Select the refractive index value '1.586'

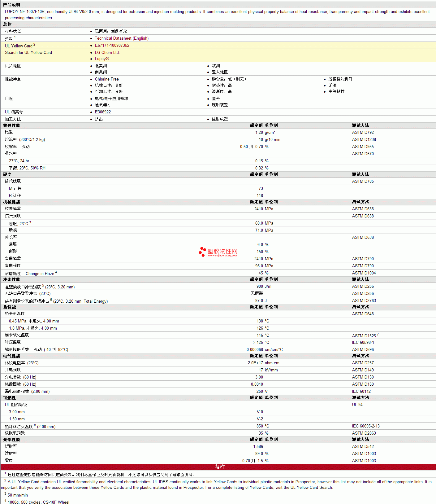[x=258, y=447]
